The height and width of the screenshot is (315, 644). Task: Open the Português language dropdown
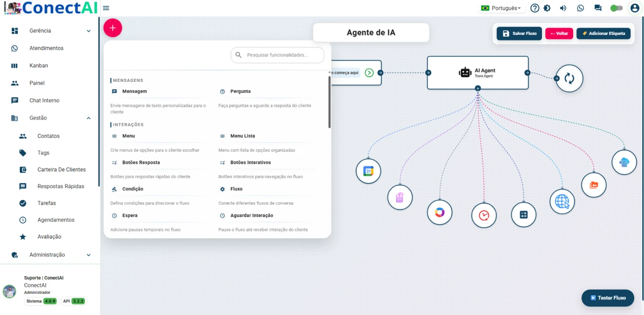click(502, 8)
